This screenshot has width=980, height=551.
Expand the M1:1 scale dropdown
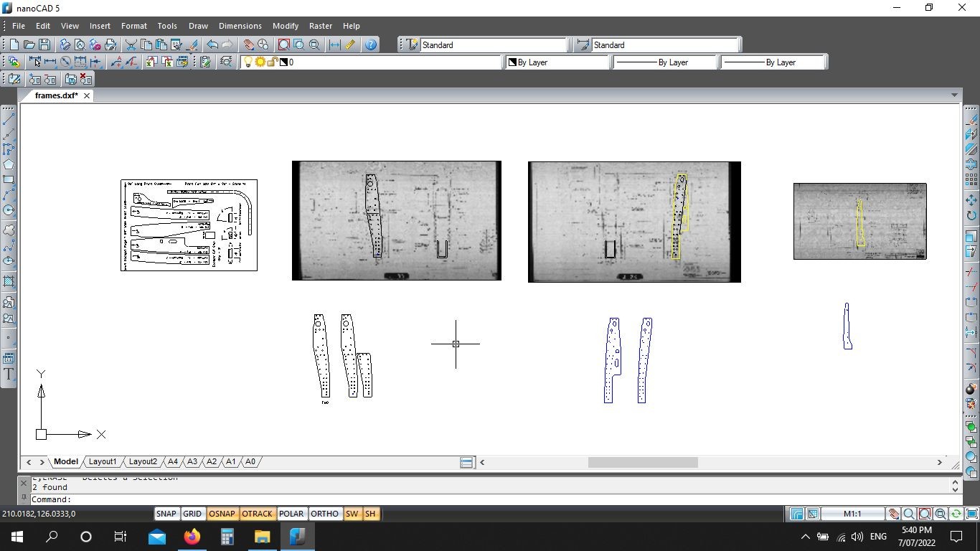tap(852, 514)
